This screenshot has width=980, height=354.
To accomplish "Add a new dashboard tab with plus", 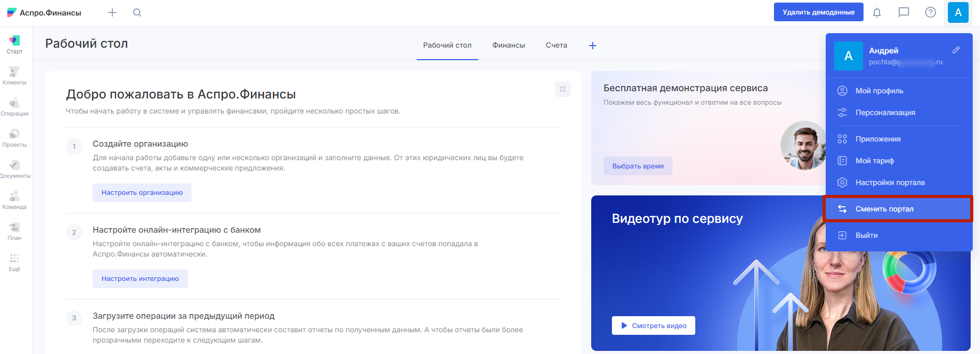I will pos(593,46).
